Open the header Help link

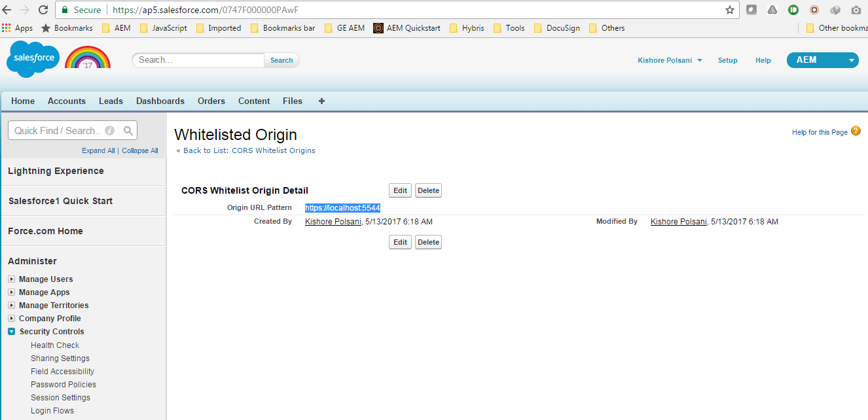click(x=763, y=60)
